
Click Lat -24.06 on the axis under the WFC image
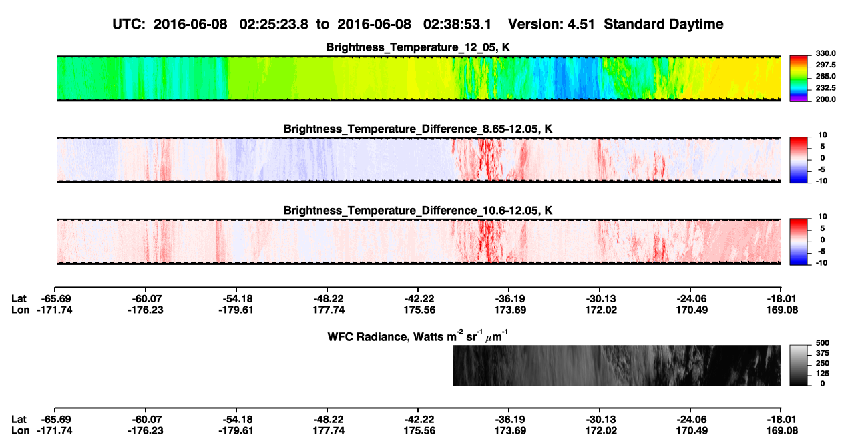pyautogui.click(x=691, y=419)
